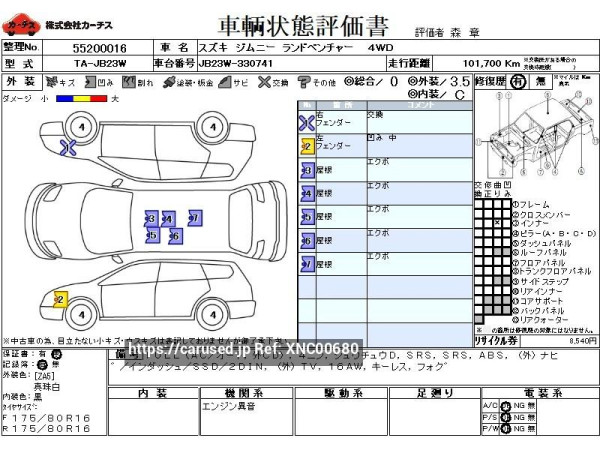
Task: Select the circled OK for P/W
Action: click(506, 429)
